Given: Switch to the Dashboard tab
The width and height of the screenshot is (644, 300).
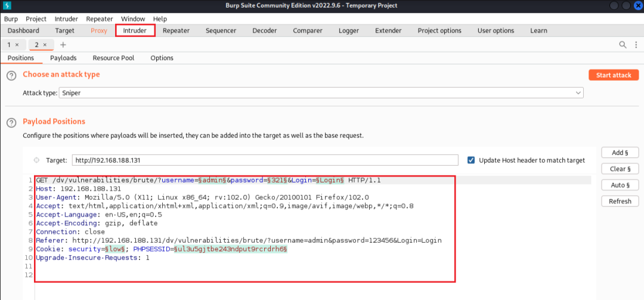Looking at the screenshot, I should (23, 30).
